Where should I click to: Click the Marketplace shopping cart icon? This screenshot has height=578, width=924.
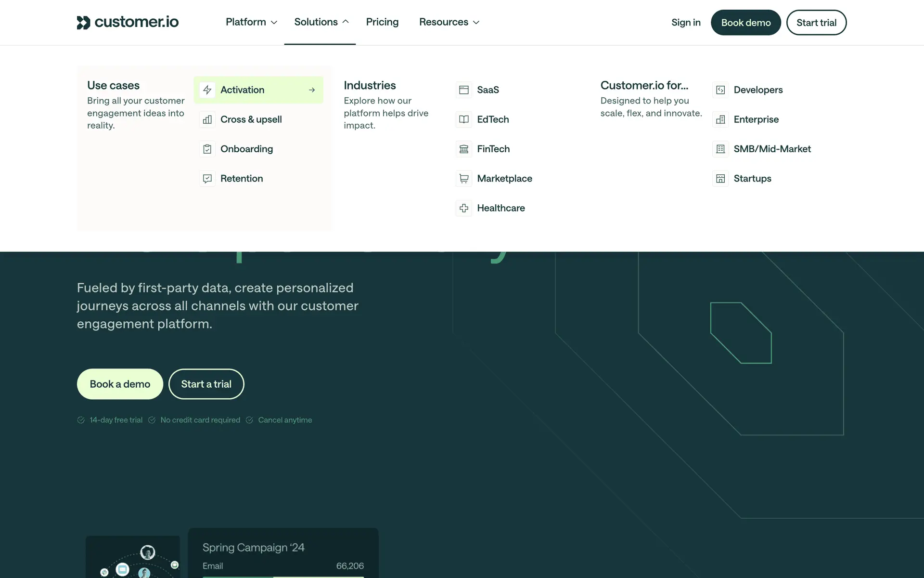pyautogui.click(x=464, y=179)
